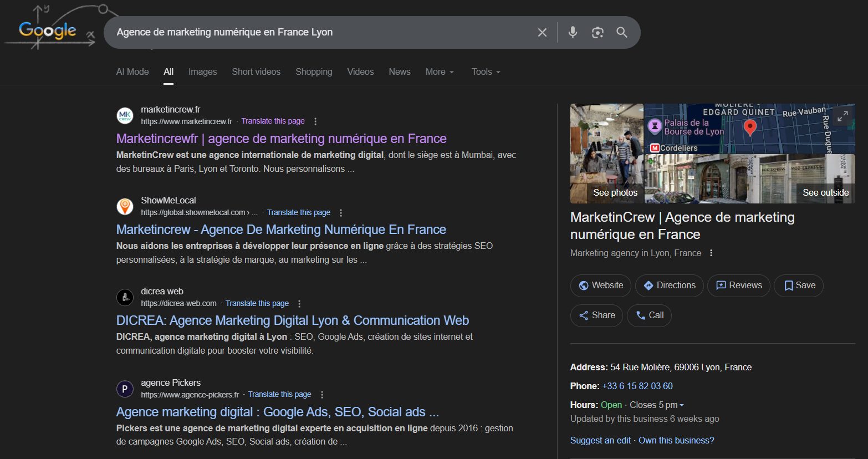Image resolution: width=868 pixels, height=459 pixels.
Task: Click the https://www.marketincrew.fr URL text
Action: pos(186,121)
